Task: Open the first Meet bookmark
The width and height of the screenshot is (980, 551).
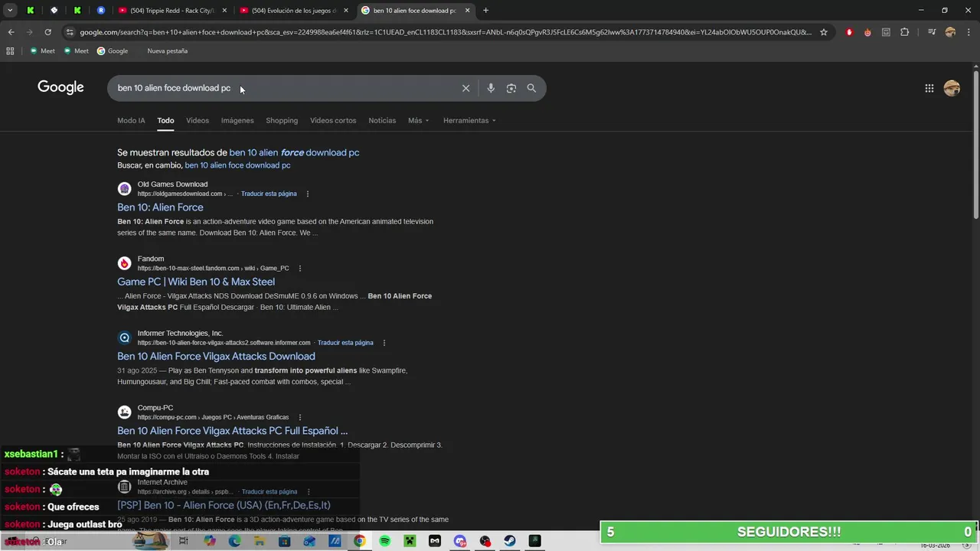Action: click(42, 51)
